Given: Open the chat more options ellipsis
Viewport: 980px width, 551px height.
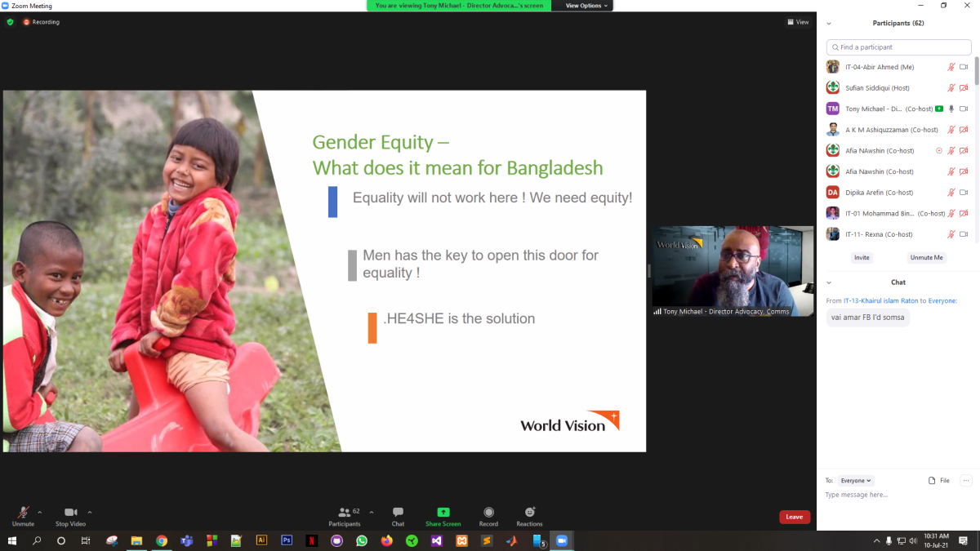Looking at the screenshot, I should click(966, 481).
